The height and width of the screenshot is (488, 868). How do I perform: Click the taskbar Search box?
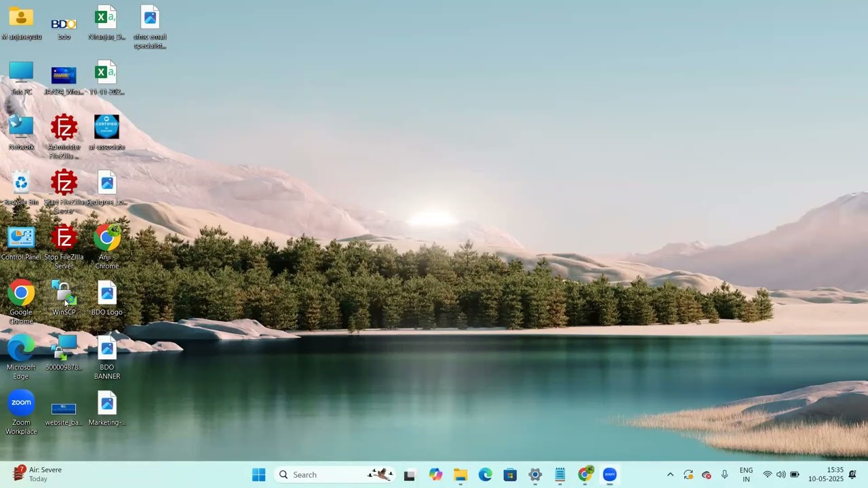click(335, 474)
